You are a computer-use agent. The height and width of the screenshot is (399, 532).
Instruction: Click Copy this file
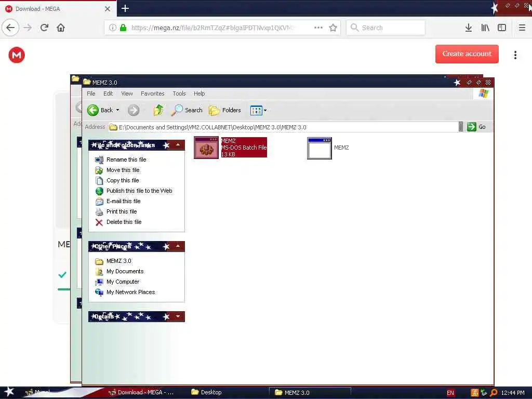pyautogui.click(x=123, y=180)
